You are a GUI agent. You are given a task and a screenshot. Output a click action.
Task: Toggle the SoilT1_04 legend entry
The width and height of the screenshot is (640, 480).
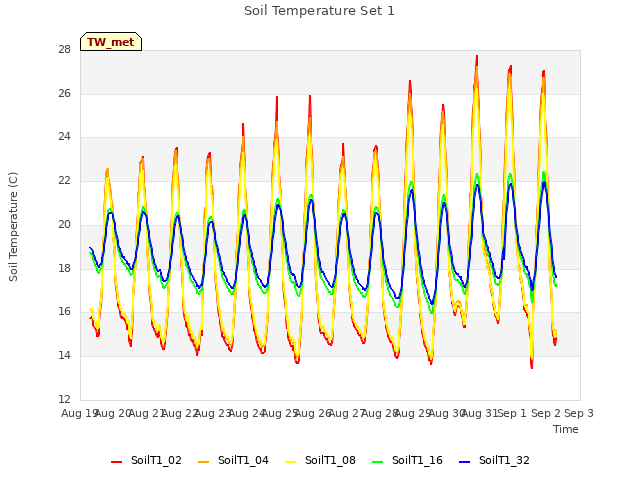click(233, 460)
